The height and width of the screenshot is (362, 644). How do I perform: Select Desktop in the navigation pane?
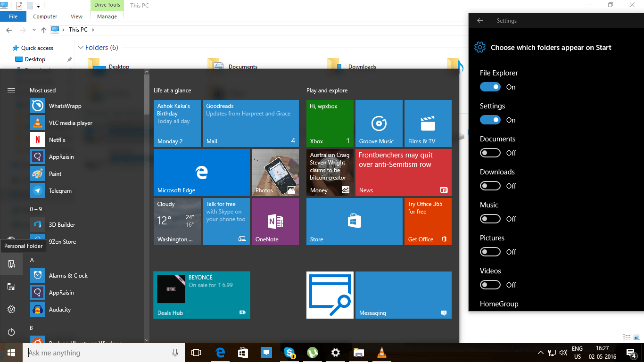pos(35,59)
